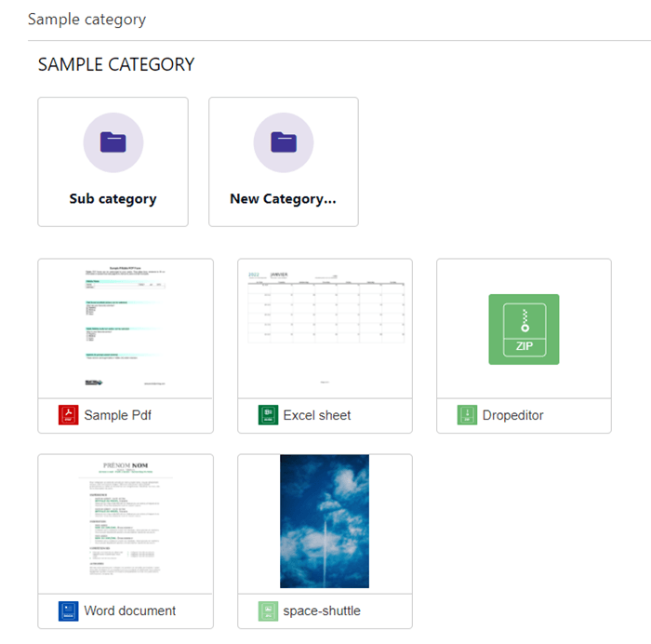The height and width of the screenshot is (644, 651).
Task: Click the Sample Pdf file name
Action: (117, 415)
